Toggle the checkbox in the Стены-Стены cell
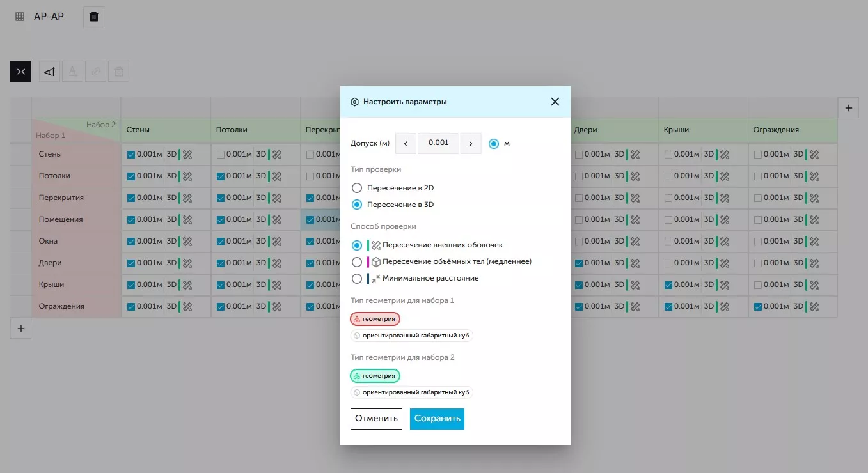Screen dimensions: 868x473 (x=131, y=154)
